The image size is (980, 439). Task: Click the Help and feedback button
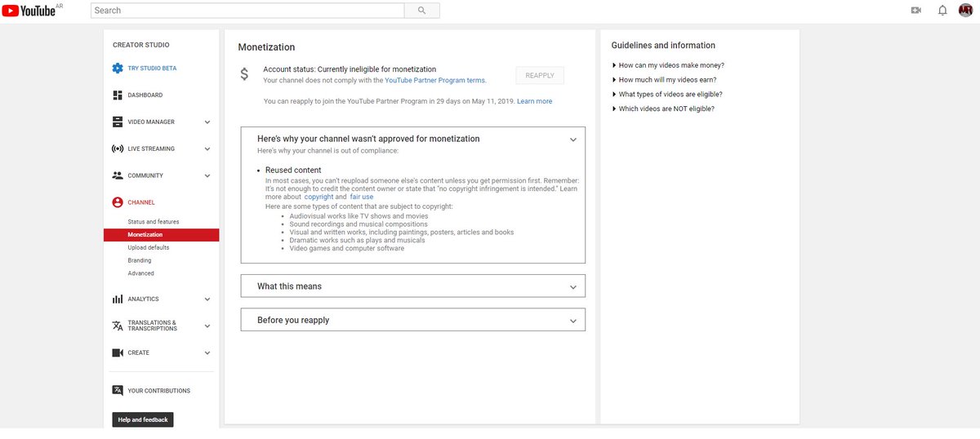coord(143,420)
